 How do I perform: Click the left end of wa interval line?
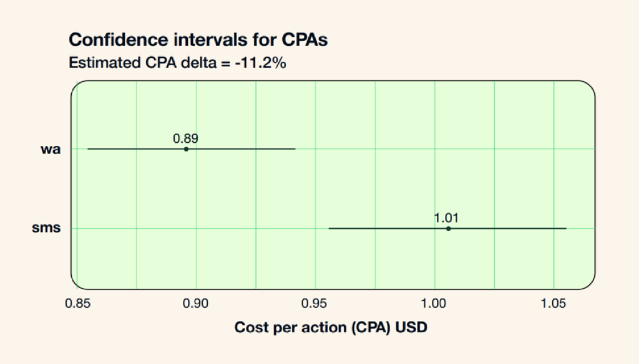tap(89, 149)
